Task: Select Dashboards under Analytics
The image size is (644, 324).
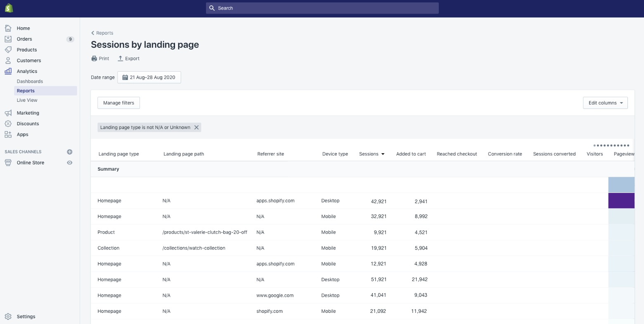Action: click(x=30, y=82)
